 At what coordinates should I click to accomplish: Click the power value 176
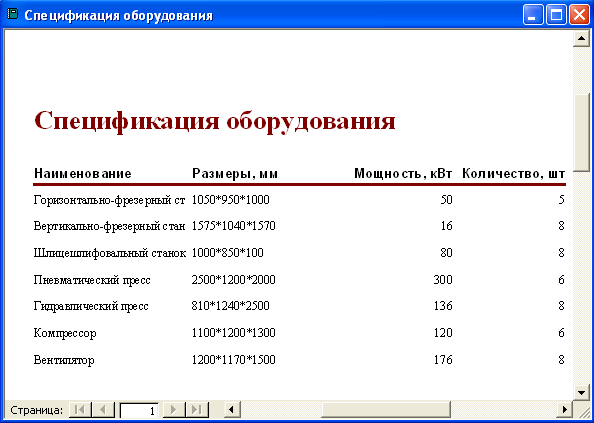443,360
